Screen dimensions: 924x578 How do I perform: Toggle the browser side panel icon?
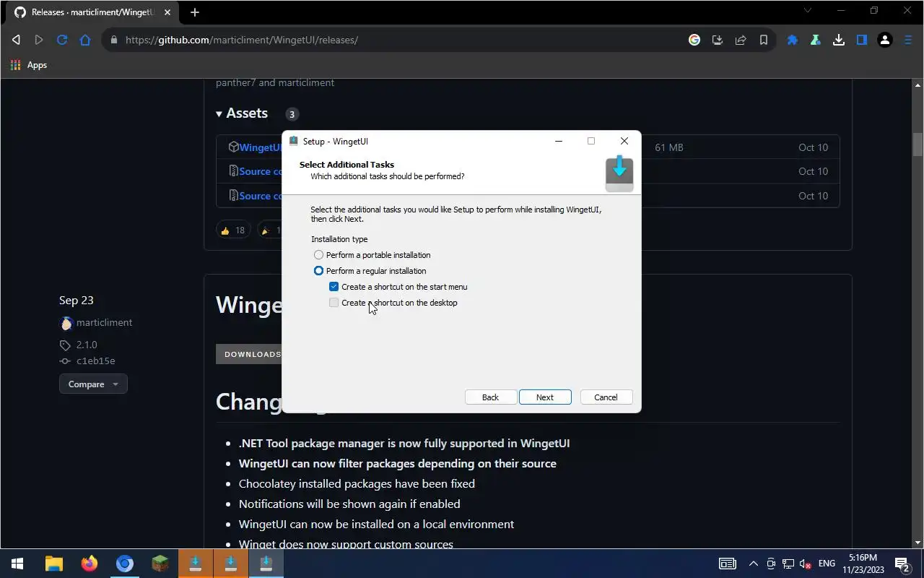[x=862, y=40]
